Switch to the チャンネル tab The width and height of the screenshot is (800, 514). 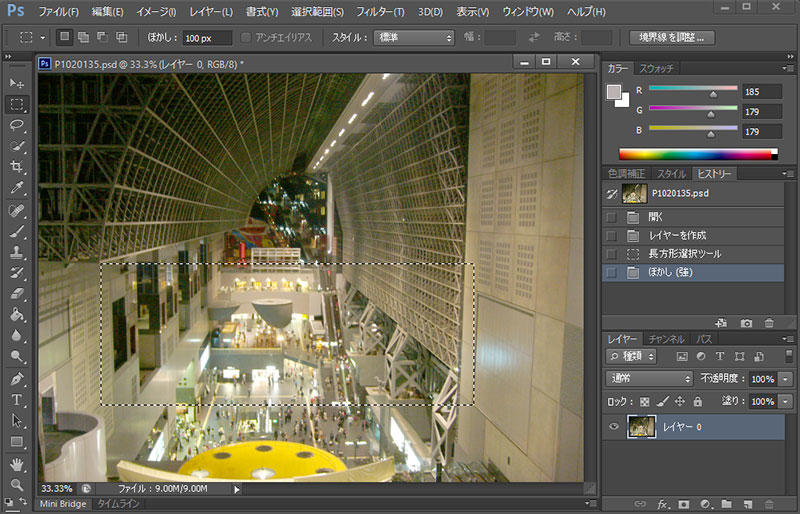point(666,339)
